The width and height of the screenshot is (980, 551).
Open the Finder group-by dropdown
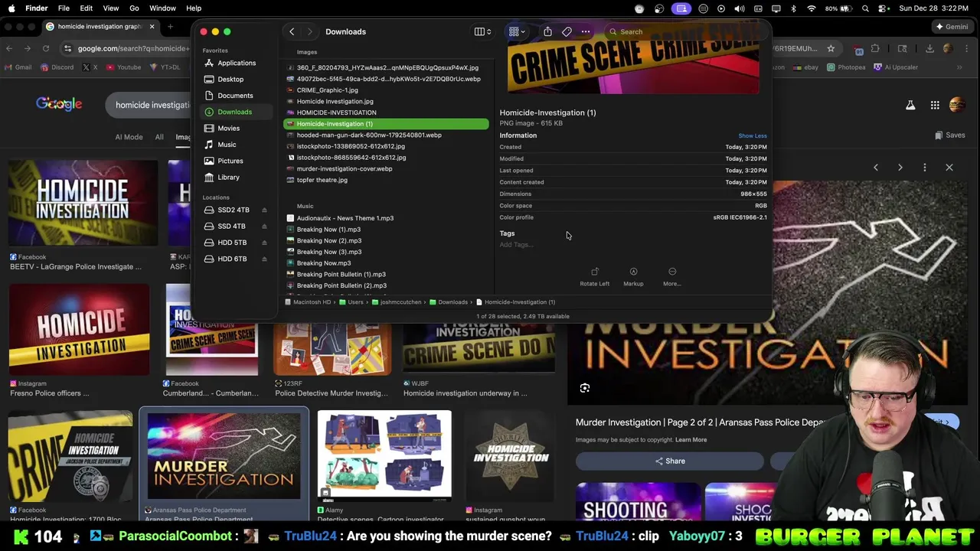coord(517,31)
